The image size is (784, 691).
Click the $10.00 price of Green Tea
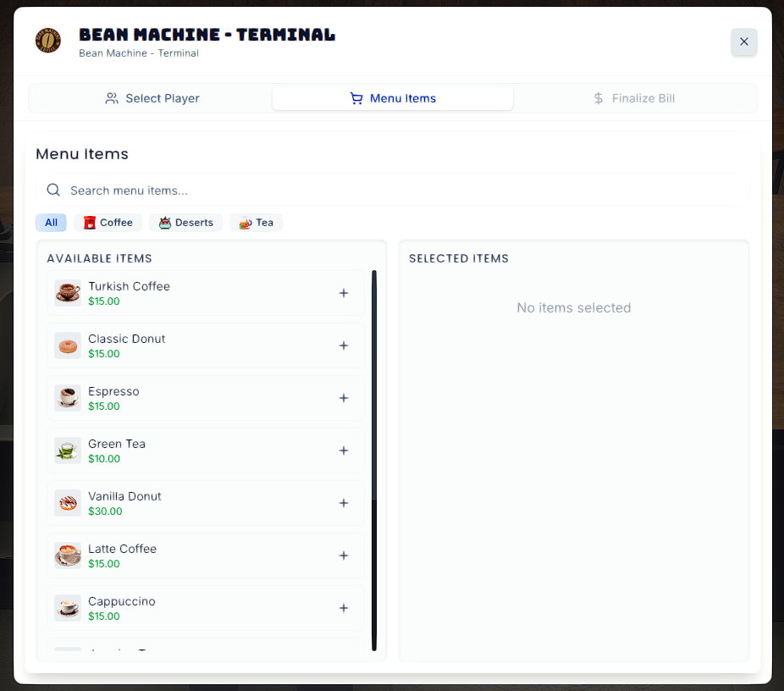[x=104, y=459]
